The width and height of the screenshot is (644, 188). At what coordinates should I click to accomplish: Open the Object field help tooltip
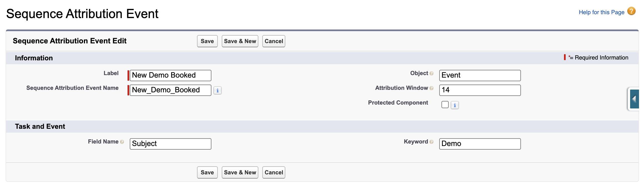431,73
